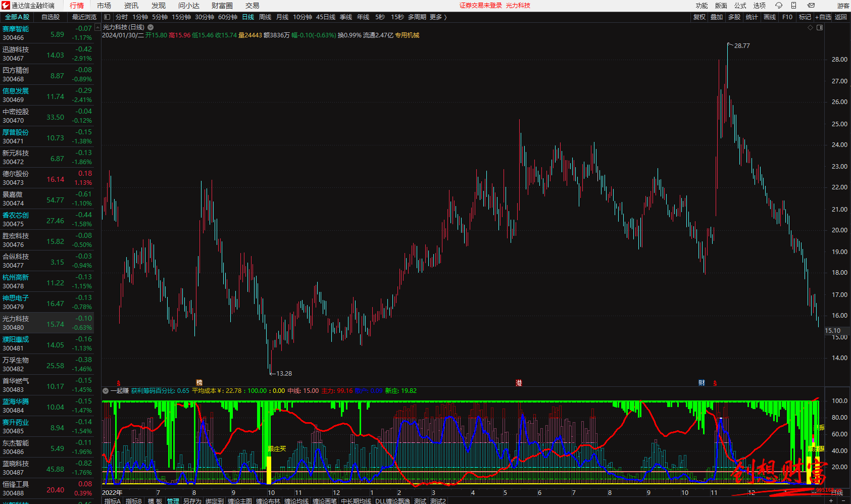Click the red 'S' marker near November
The width and height of the screenshot is (851, 504).
[x=715, y=383]
